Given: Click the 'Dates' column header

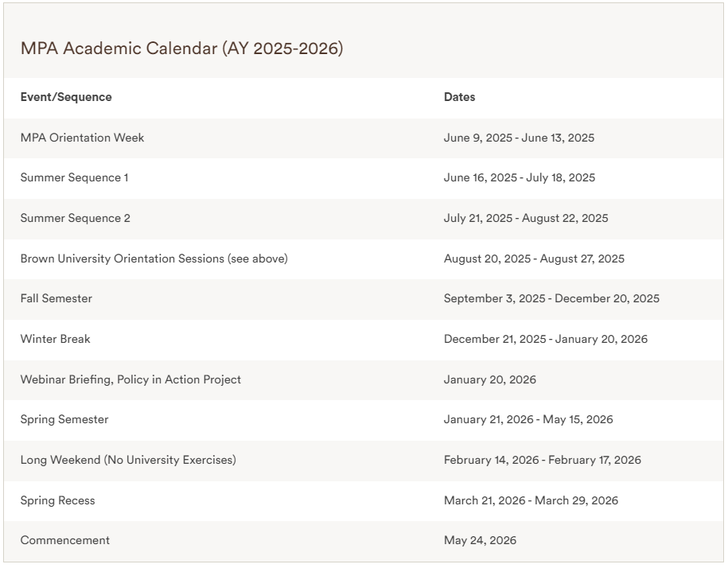Looking at the screenshot, I should [x=459, y=97].
